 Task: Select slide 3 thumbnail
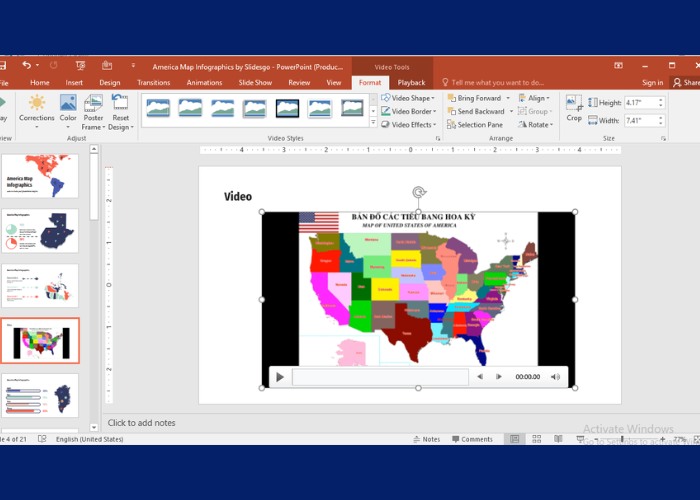coord(40,286)
